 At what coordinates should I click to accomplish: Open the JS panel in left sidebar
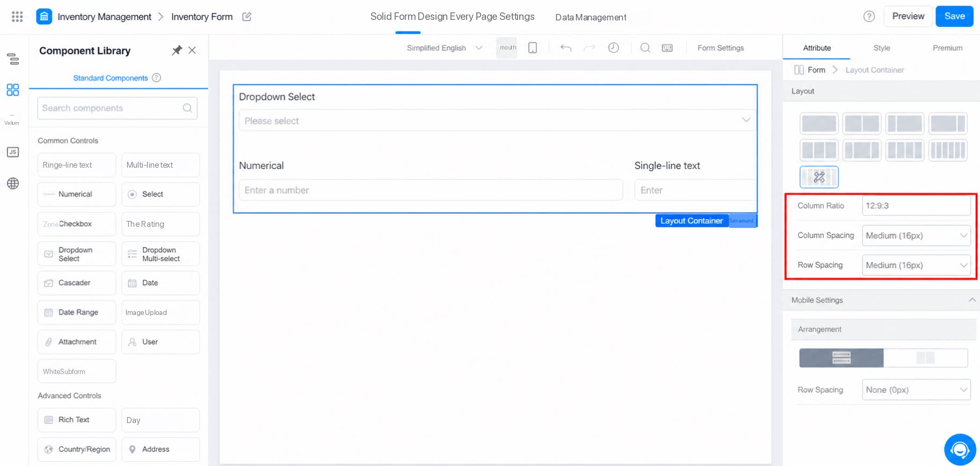(13, 152)
